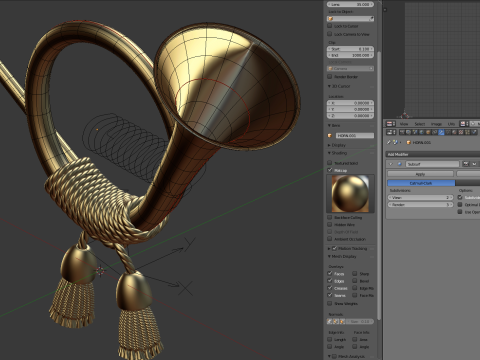Viewport: 480px width, 360px height.
Task: Collapse the Mesh Analysis panel
Action: click(329, 356)
